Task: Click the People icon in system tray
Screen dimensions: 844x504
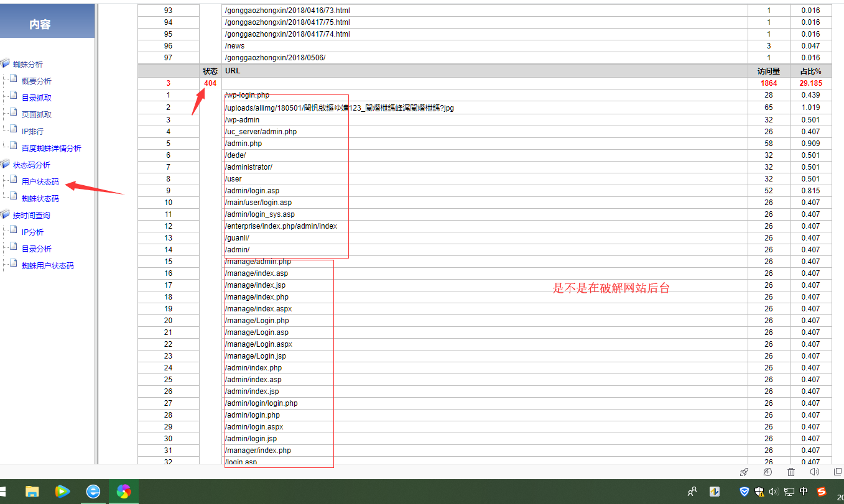Action: click(692, 492)
